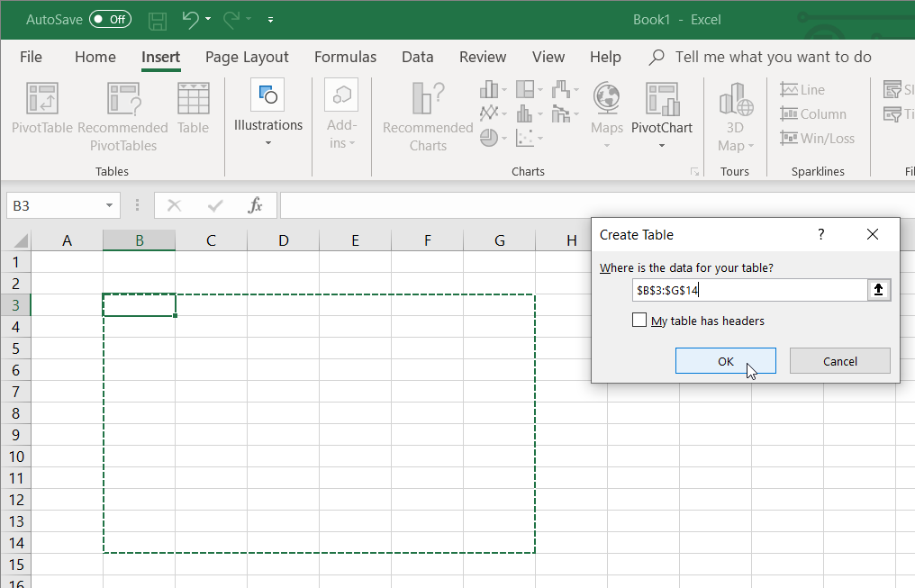Select column D header
The image size is (915, 588).
(283, 240)
